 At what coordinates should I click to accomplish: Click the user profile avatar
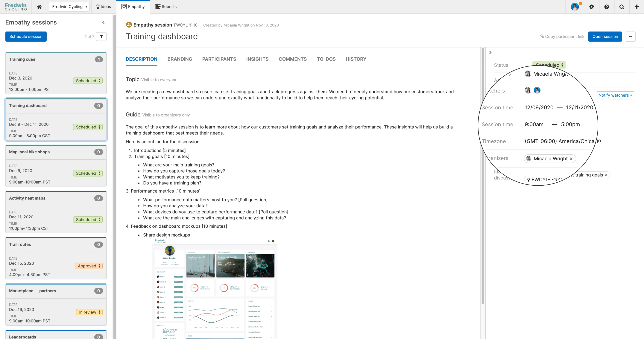click(575, 7)
